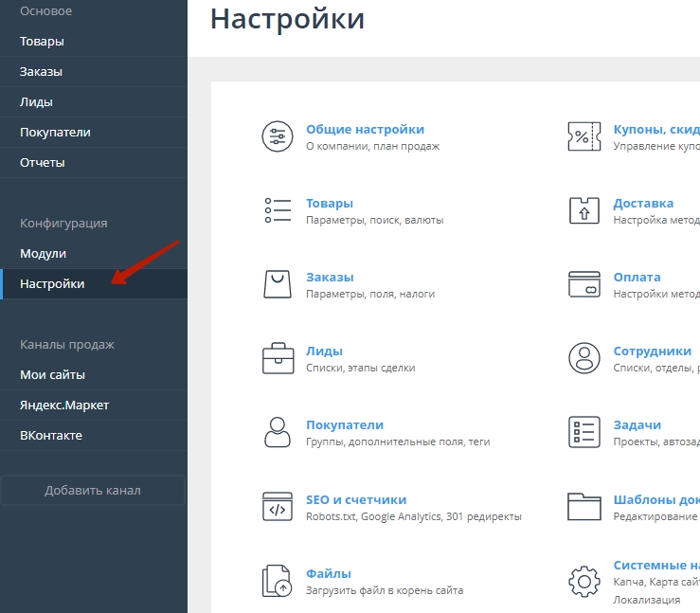Image resolution: width=700 pixels, height=613 pixels.
Task: Open the Общие настройки link
Action: pyautogui.click(x=365, y=130)
